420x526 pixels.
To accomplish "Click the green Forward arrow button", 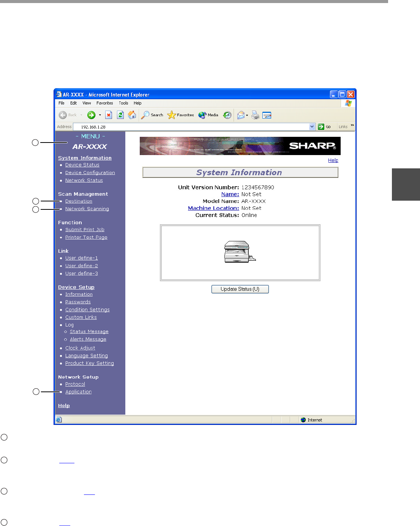I will 91,115.
